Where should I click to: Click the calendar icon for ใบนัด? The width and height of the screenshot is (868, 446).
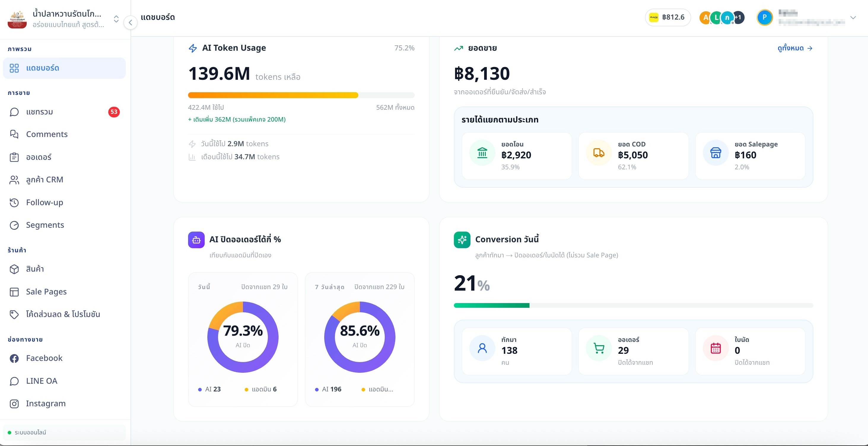click(716, 348)
